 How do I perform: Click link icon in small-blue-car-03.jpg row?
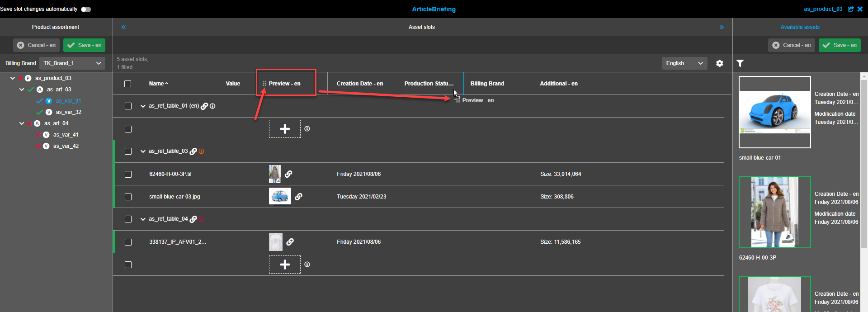(298, 197)
